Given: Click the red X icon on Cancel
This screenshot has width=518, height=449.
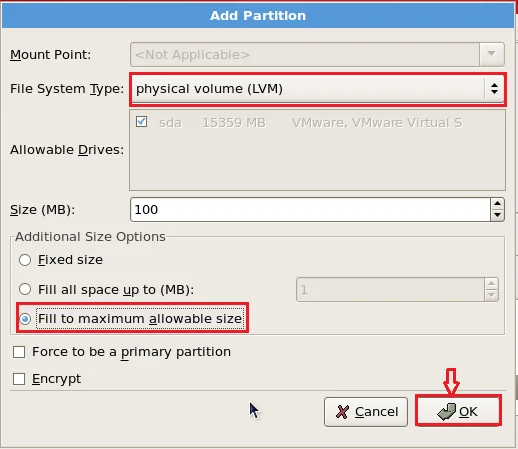Looking at the screenshot, I should click(343, 412).
